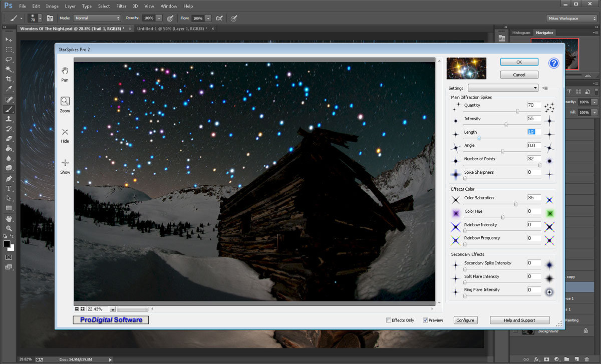Open the Flow dropdown arrow in options bar

(x=208, y=18)
